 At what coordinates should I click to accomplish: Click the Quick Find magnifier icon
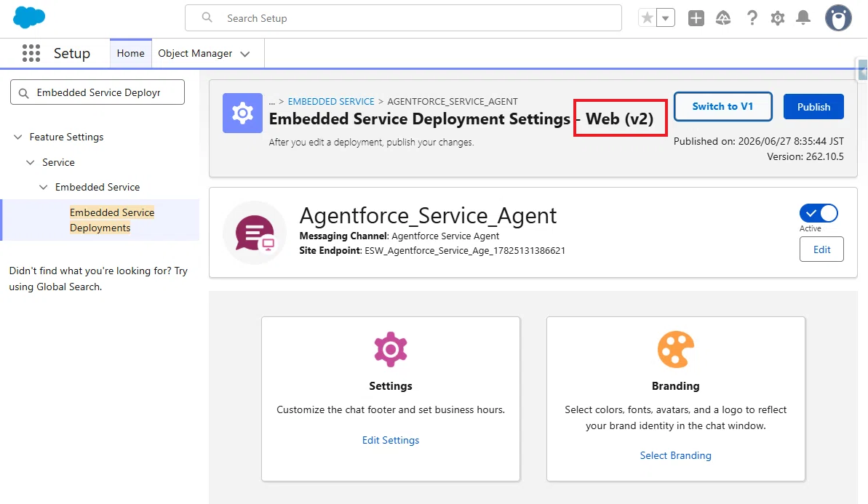pos(24,93)
